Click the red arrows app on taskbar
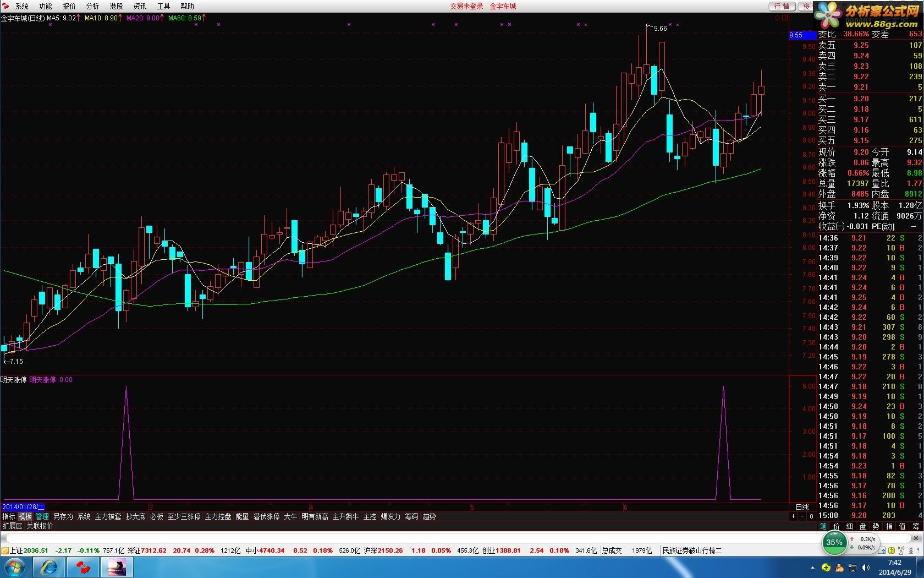924x578 pixels. (x=83, y=567)
